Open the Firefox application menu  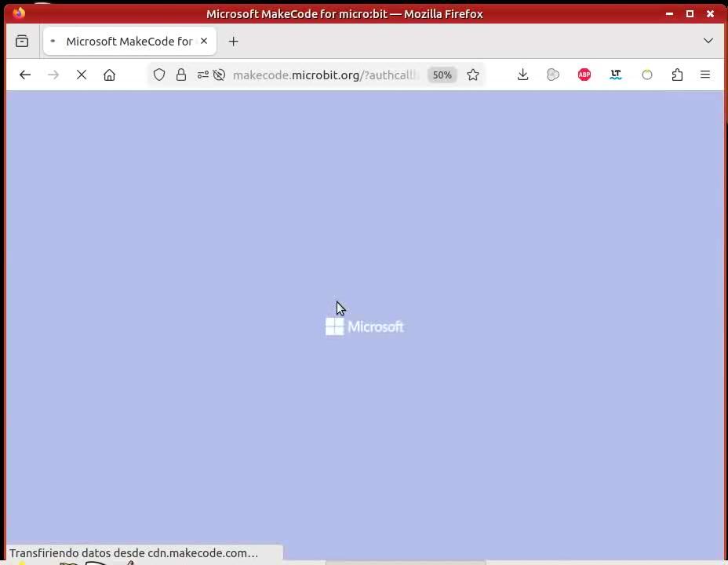(704, 75)
